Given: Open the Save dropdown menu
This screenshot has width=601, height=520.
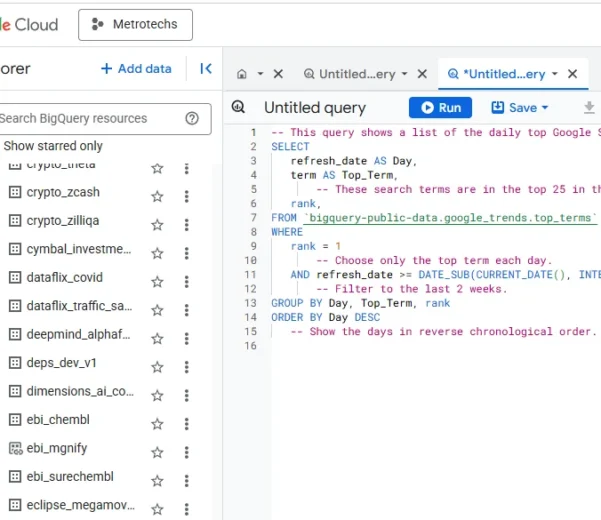Looking at the screenshot, I should click(x=519, y=108).
